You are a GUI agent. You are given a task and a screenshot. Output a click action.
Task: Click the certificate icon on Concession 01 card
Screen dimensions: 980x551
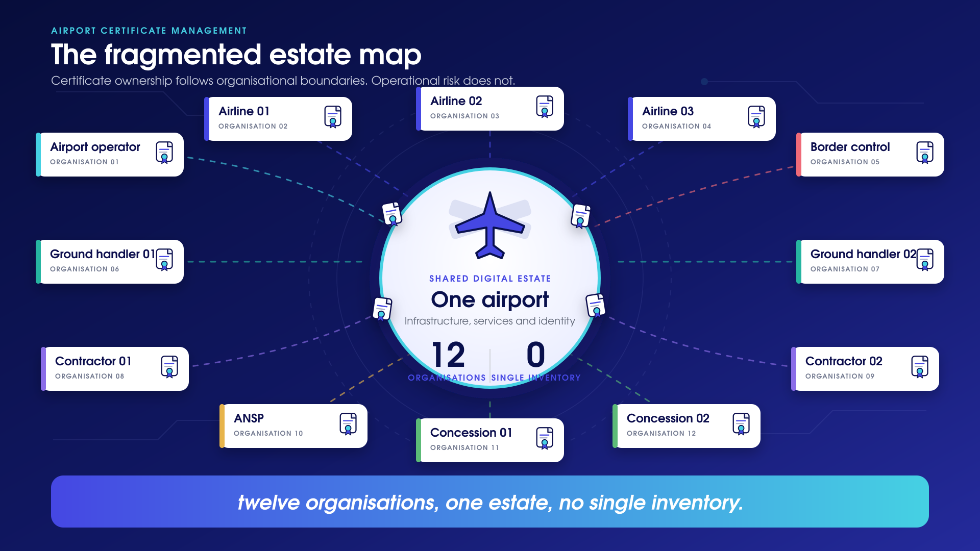tap(545, 438)
